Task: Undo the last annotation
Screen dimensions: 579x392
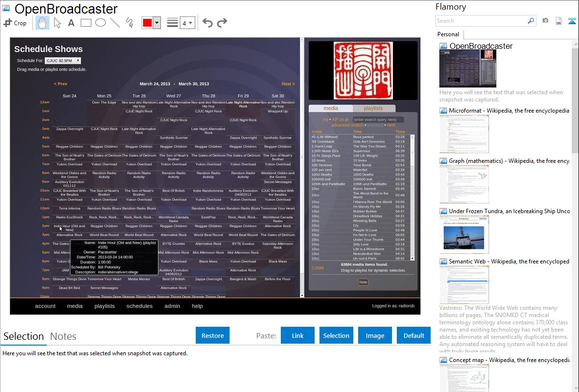Action: 207,23
